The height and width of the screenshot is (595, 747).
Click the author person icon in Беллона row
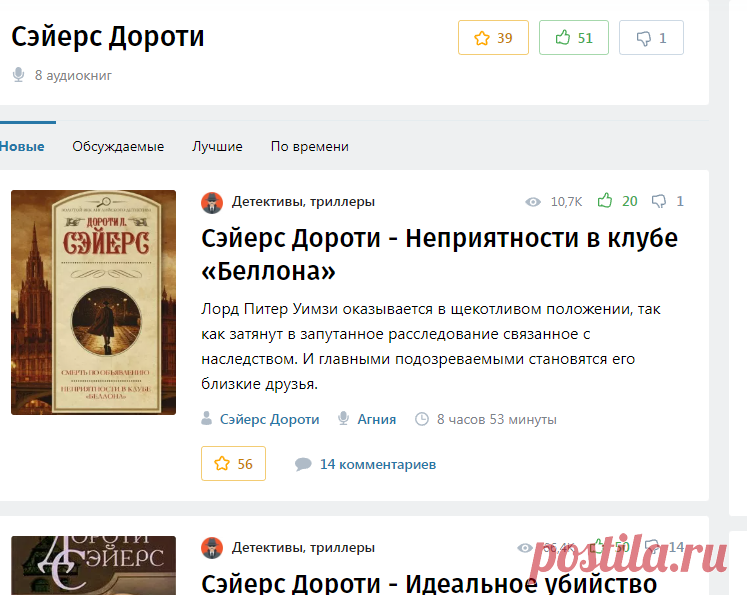click(x=206, y=419)
